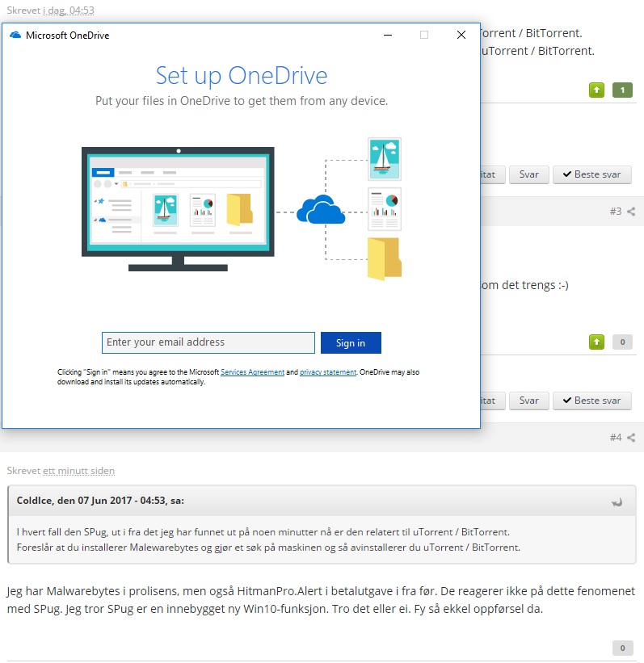Click Sitat button above post #3
This screenshot has height=663, width=644.
point(493,174)
